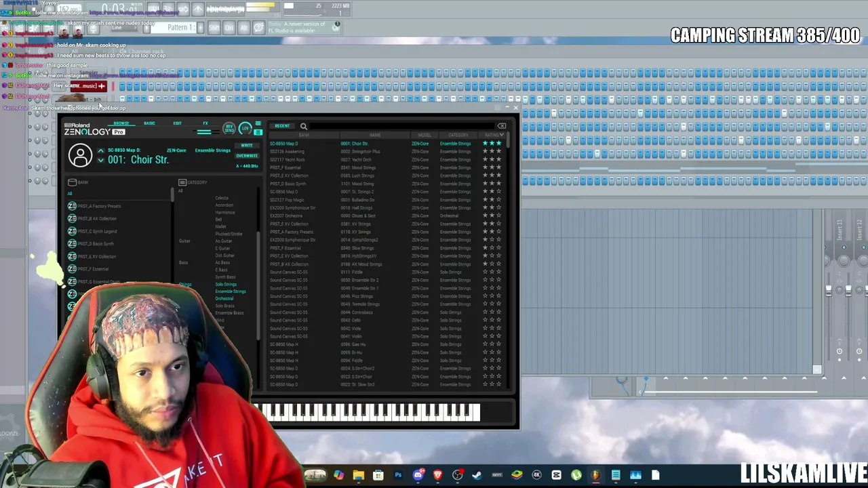Sort the tone list by the CATEGORY column

pos(458,135)
